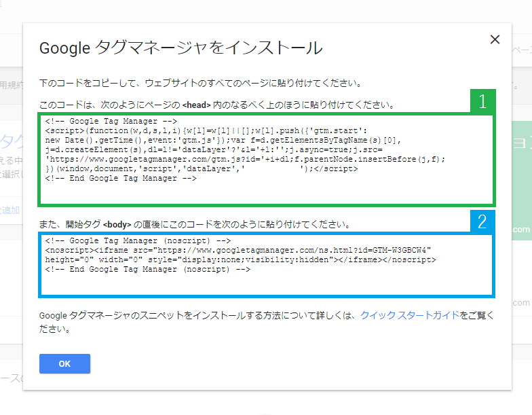Click the dialog title Google タグマネージャをインストール
This screenshot has width=532, height=415.
click(180, 48)
